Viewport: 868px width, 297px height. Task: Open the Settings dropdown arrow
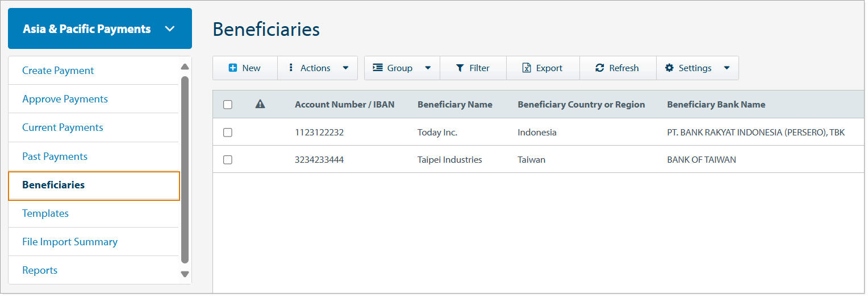[727, 68]
